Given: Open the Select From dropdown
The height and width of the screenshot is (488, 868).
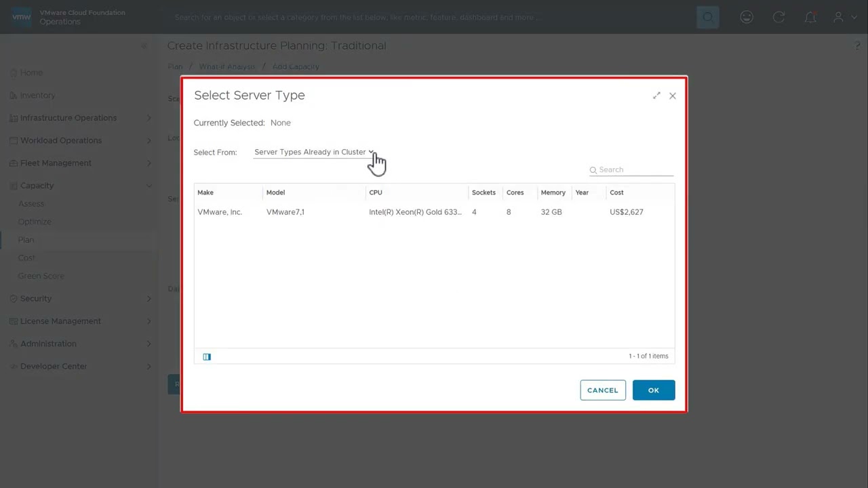Looking at the screenshot, I should coord(313,152).
